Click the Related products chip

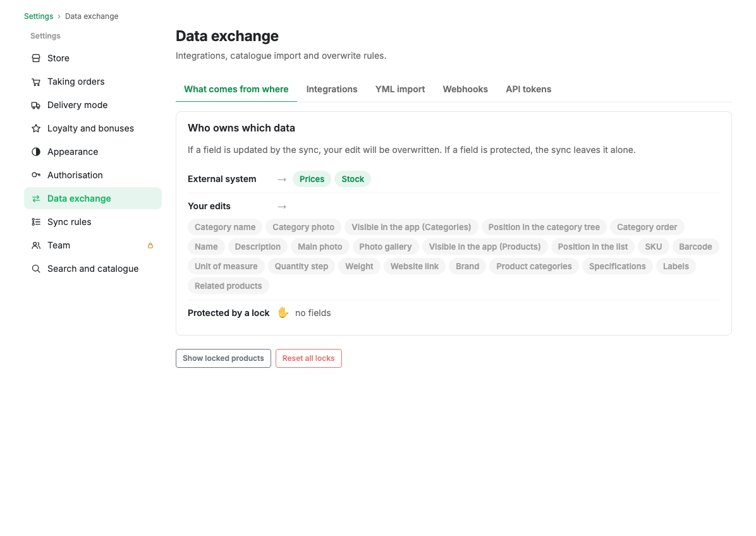[x=229, y=286]
